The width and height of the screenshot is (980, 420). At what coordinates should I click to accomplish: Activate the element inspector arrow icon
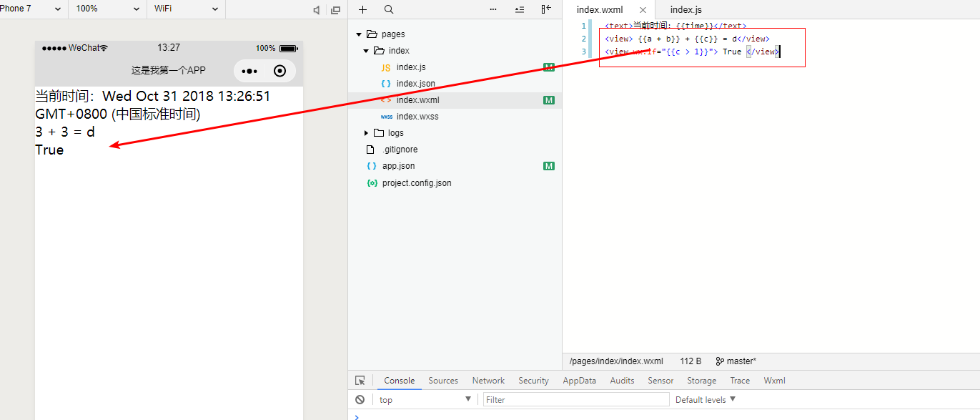coord(360,381)
